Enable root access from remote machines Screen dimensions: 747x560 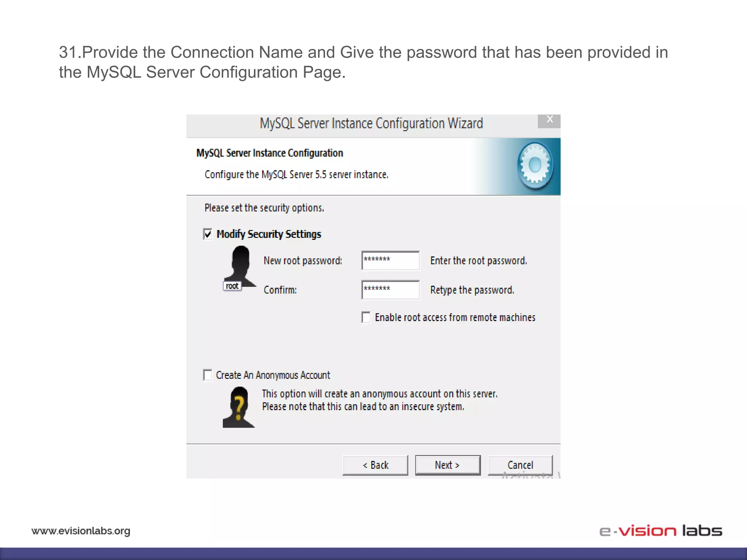[x=366, y=317]
